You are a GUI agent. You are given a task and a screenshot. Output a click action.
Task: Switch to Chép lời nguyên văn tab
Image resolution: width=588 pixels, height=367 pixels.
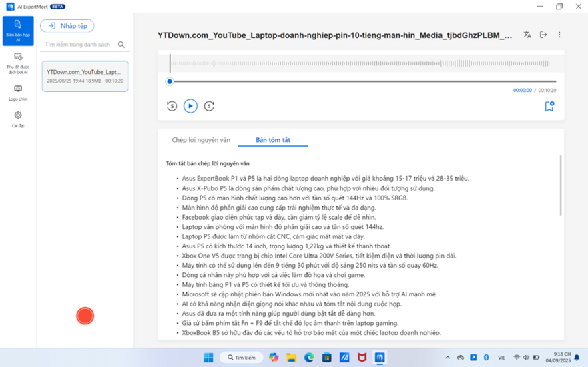pos(201,140)
